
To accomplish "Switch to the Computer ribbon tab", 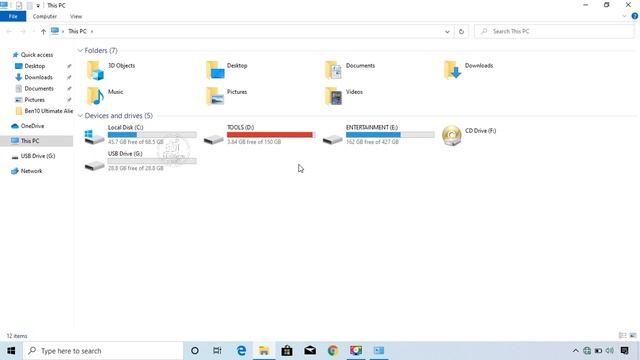I will (x=44, y=16).
